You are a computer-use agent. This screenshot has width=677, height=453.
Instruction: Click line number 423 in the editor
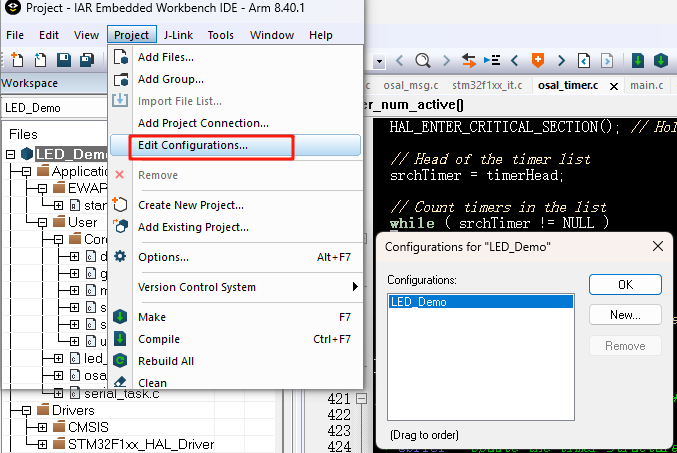pyautogui.click(x=338, y=431)
